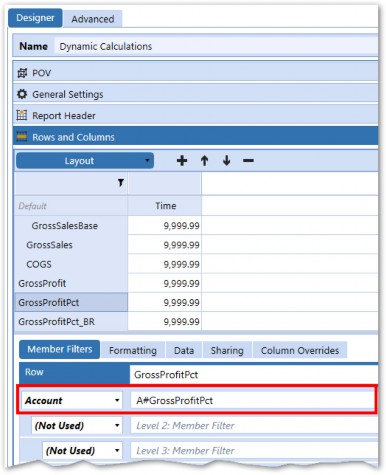Move selected row up with arrow
The height and width of the screenshot is (475, 386).
coord(204,161)
